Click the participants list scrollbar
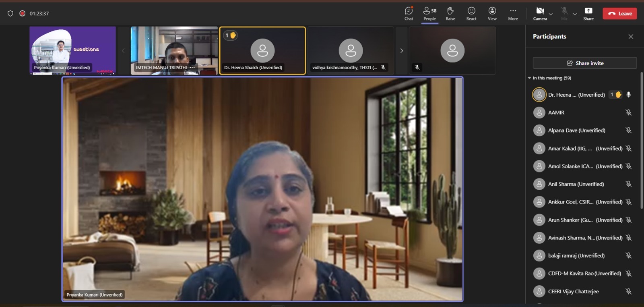The height and width of the screenshot is (307, 644). 641,141
